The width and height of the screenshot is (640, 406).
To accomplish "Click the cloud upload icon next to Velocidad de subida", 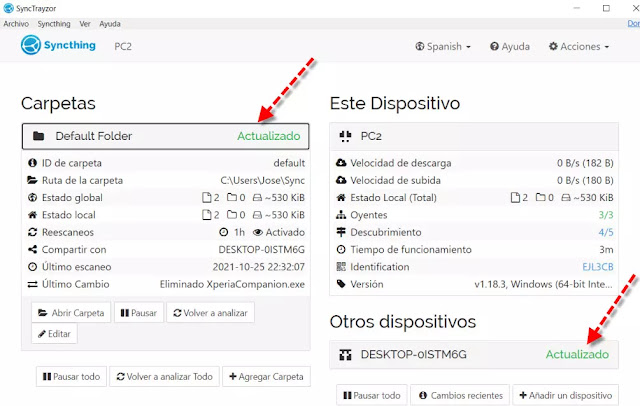I will coord(341,180).
